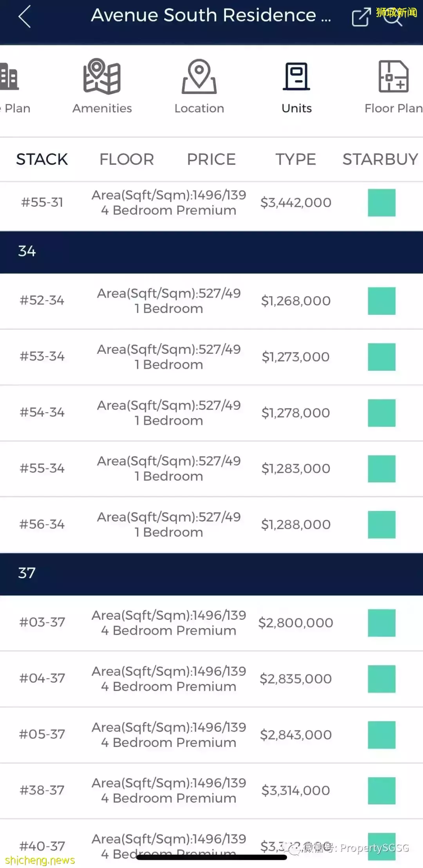
Task: Sort by the FLOOR column tab
Action: click(127, 159)
